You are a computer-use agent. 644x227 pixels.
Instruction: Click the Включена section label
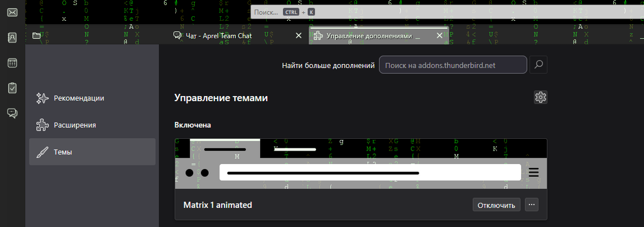[193, 125]
